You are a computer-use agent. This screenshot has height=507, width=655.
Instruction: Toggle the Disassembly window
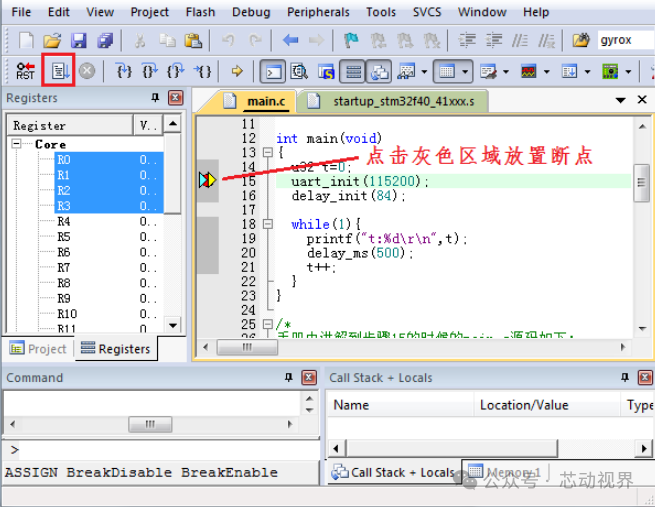point(299,72)
